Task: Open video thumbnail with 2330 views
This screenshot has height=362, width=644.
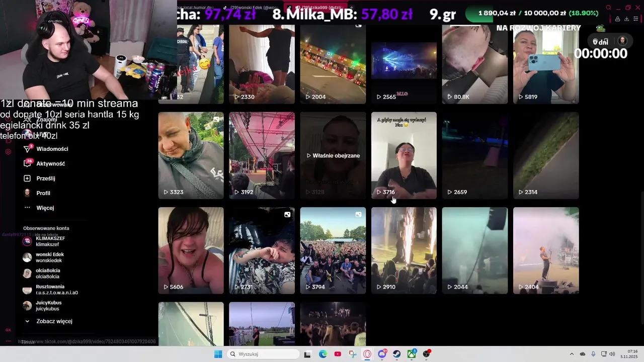Action: tap(262, 64)
